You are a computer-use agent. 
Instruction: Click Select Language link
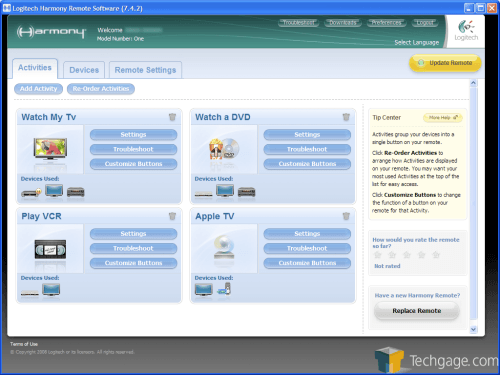coord(417,42)
